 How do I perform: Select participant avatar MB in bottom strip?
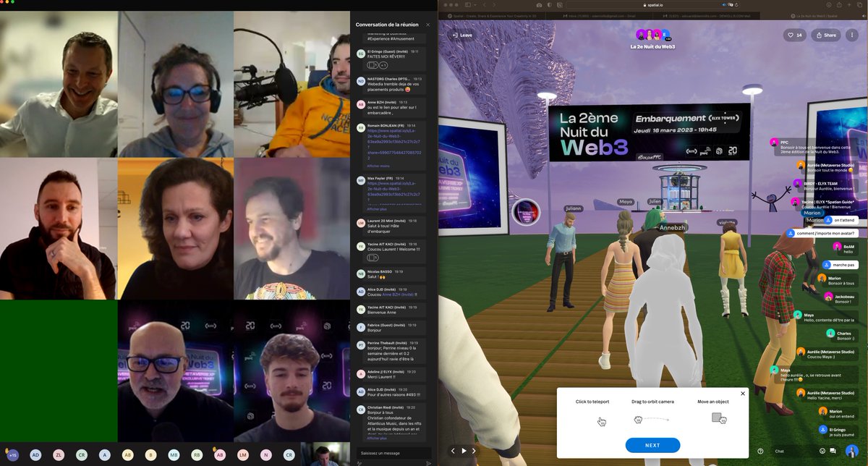click(174, 455)
